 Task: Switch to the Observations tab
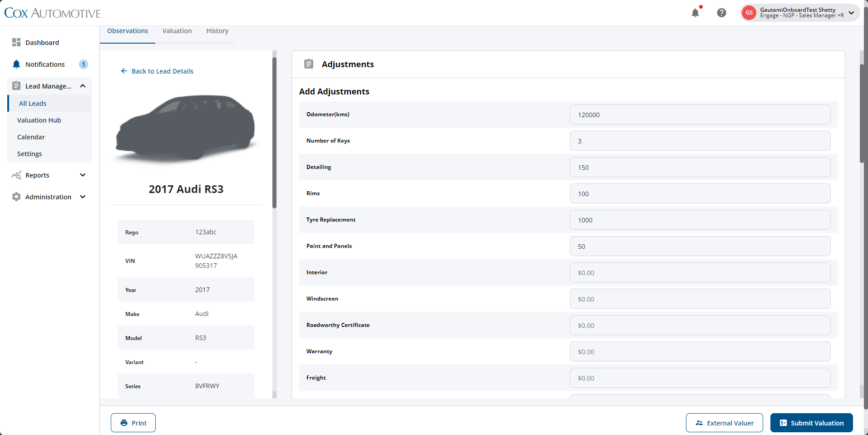128,31
